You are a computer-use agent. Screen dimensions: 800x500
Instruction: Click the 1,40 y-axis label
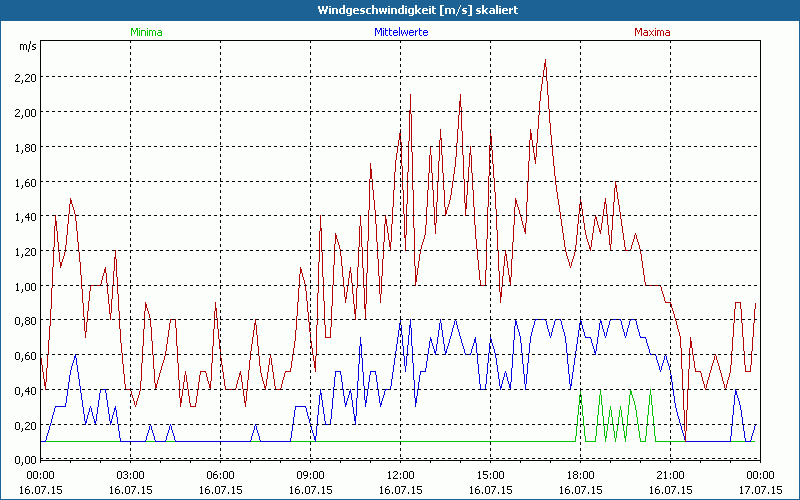point(26,217)
